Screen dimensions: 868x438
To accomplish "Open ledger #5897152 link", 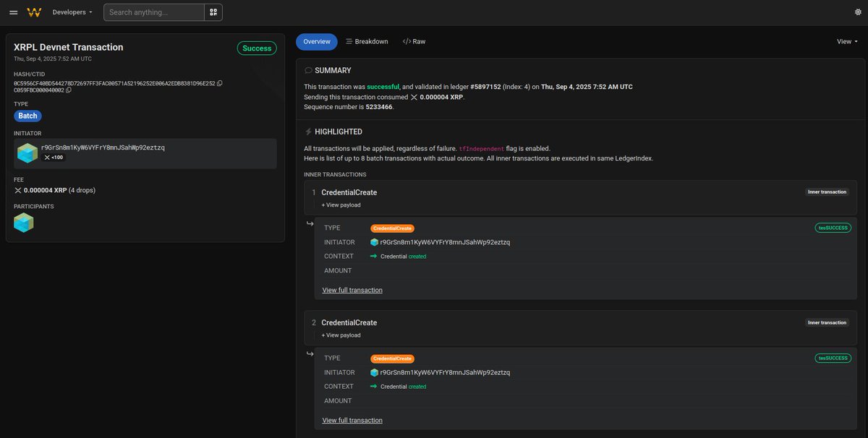I will coord(485,87).
